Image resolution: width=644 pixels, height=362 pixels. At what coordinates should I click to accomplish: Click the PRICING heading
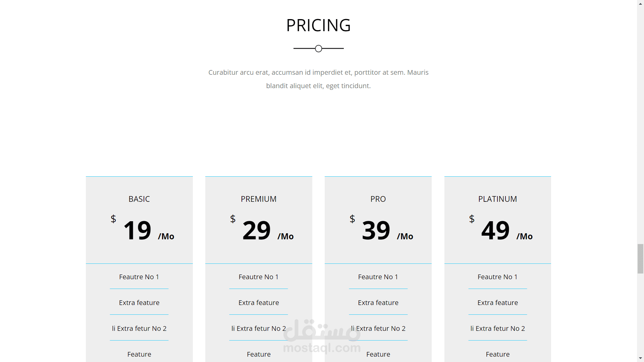tap(318, 25)
